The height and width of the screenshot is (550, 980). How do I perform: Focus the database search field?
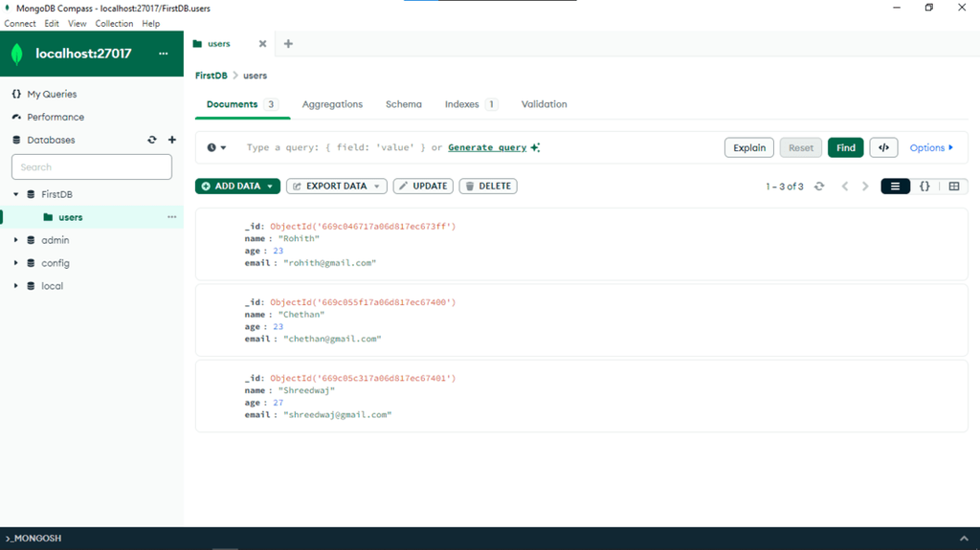[91, 166]
